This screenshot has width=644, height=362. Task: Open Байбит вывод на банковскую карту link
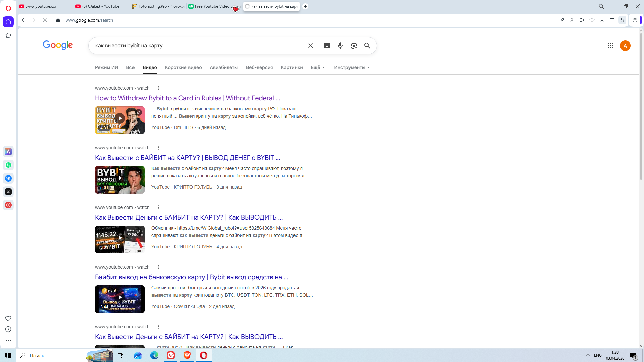pos(191,277)
